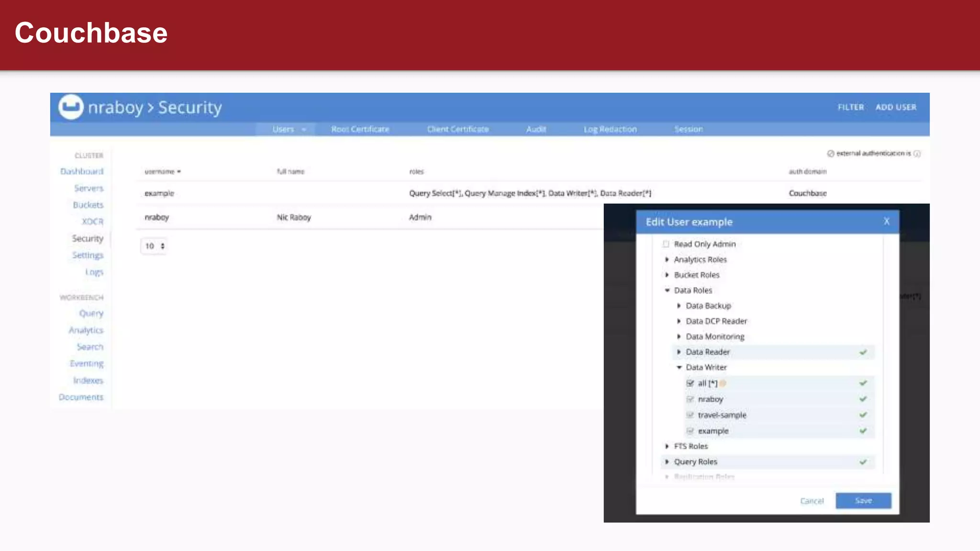
Task: Click green checkmark on travel-sample row
Action: pyautogui.click(x=863, y=415)
